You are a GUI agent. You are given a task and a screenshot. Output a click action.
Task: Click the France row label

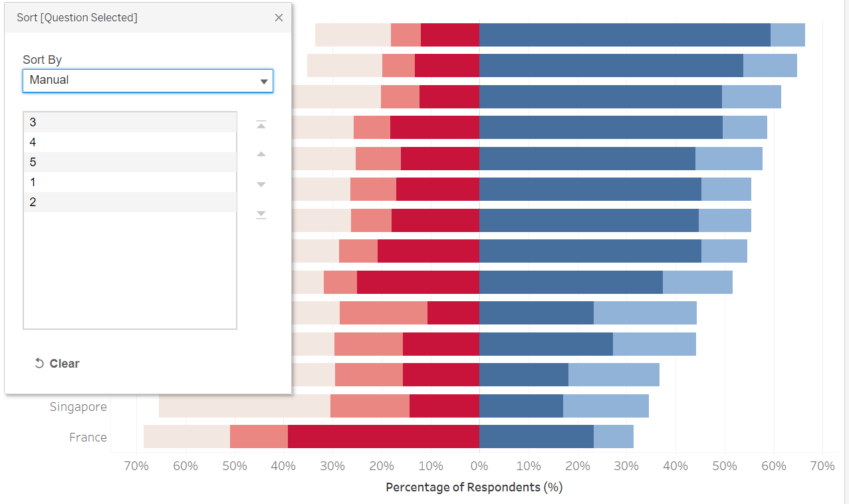pos(88,438)
